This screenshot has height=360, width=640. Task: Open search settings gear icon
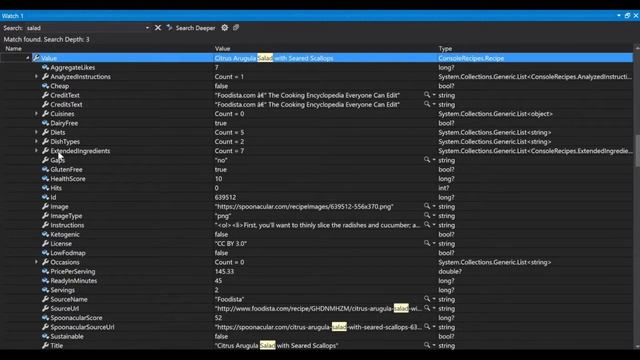[x=224, y=27]
